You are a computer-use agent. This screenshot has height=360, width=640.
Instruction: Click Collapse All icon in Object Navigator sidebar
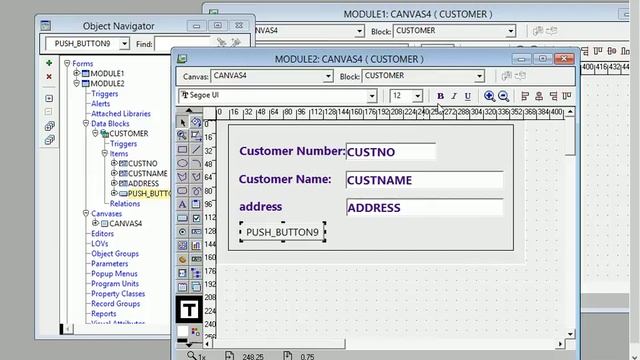click(x=49, y=140)
